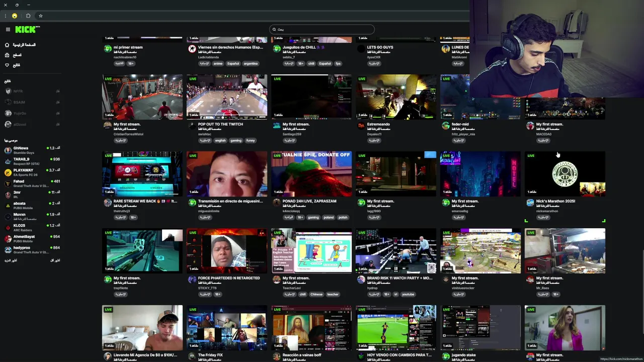Click the 'fps' tag under sebita_7 stream
Image resolution: width=644 pixels, height=362 pixels.
[338, 63]
